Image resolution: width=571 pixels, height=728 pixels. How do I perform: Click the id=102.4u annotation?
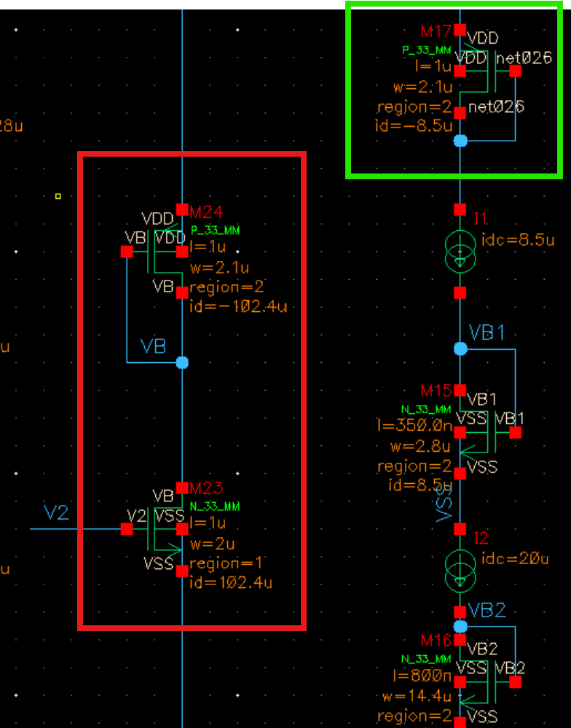coord(231,583)
